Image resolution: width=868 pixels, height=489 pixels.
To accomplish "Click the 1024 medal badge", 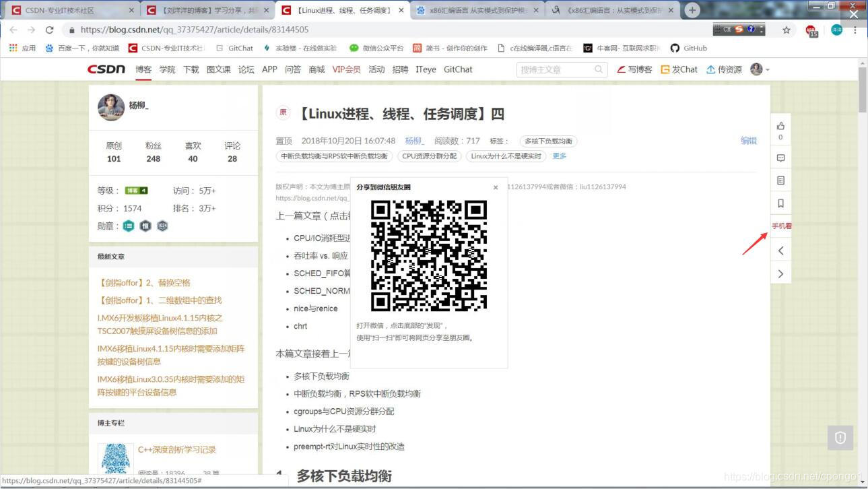I will tap(162, 226).
